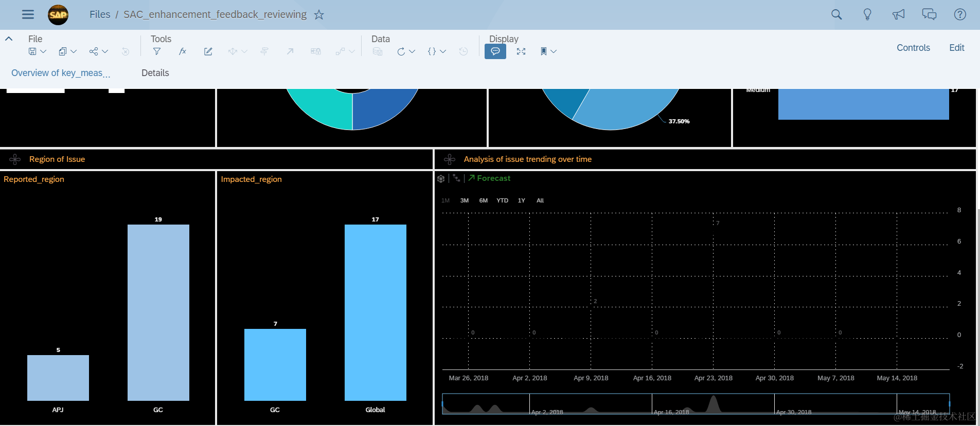The height and width of the screenshot is (426, 980).
Task: Click the database icon under Data
Action: [x=378, y=51]
